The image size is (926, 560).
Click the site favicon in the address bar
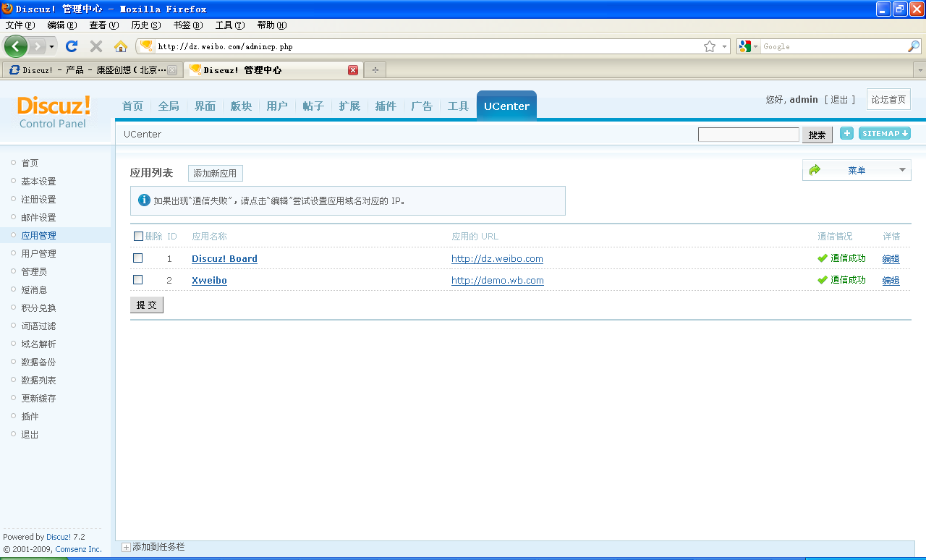(147, 46)
